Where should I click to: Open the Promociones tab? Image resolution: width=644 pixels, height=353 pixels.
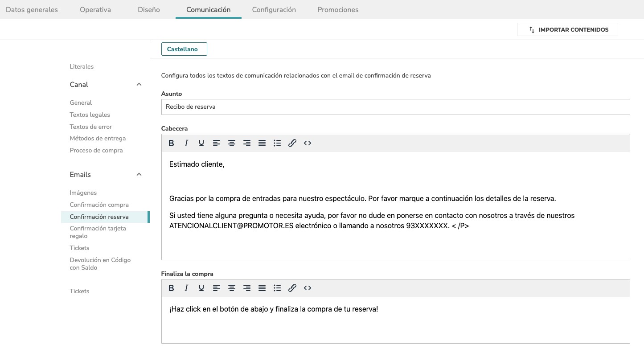pyautogui.click(x=338, y=9)
